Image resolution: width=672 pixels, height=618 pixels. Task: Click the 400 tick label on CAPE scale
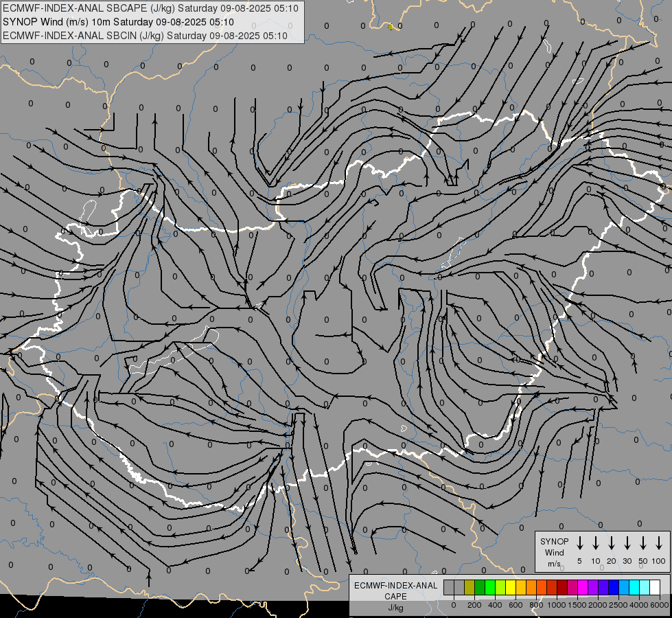pos(495,605)
